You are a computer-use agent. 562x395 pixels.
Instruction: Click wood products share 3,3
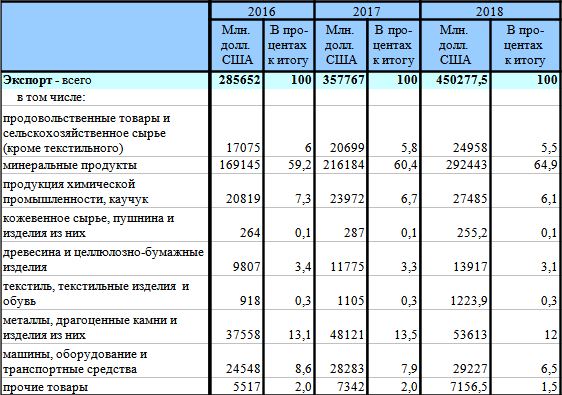pos(409,267)
